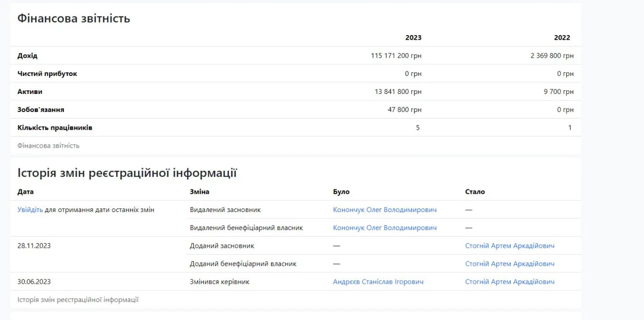Click the "Зміна" column header
The width and height of the screenshot is (644, 320).
pos(200,192)
